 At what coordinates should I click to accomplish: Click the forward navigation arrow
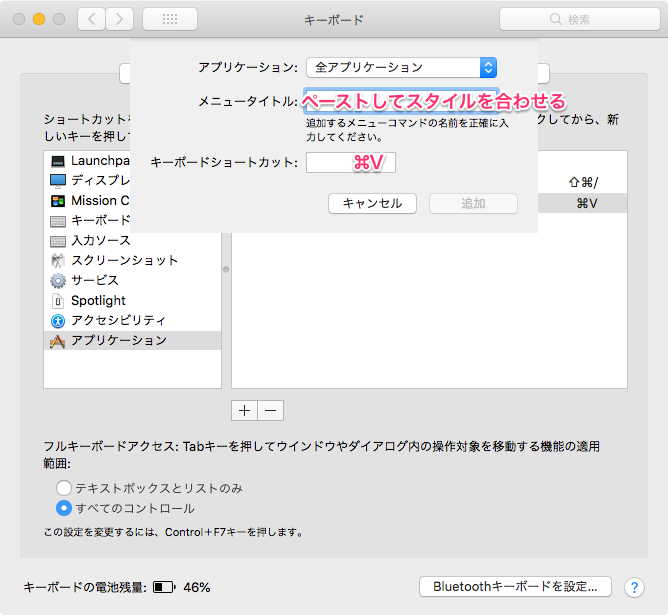(x=120, y=19)
